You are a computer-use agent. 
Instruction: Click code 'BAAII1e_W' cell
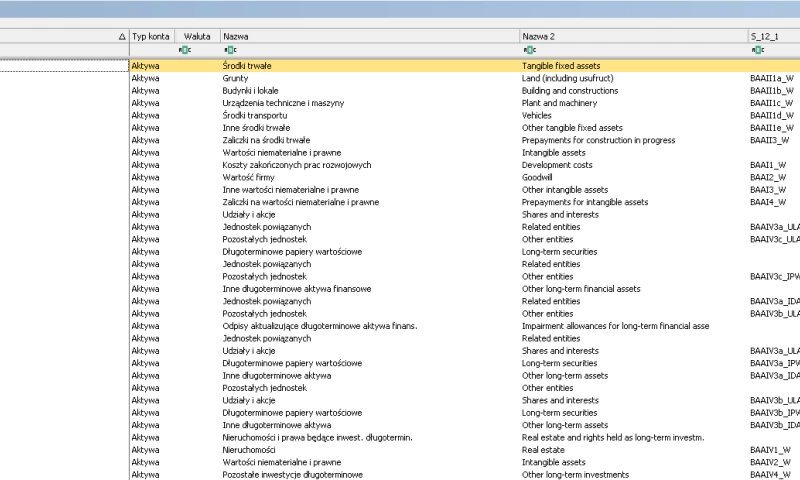(772, 128)
